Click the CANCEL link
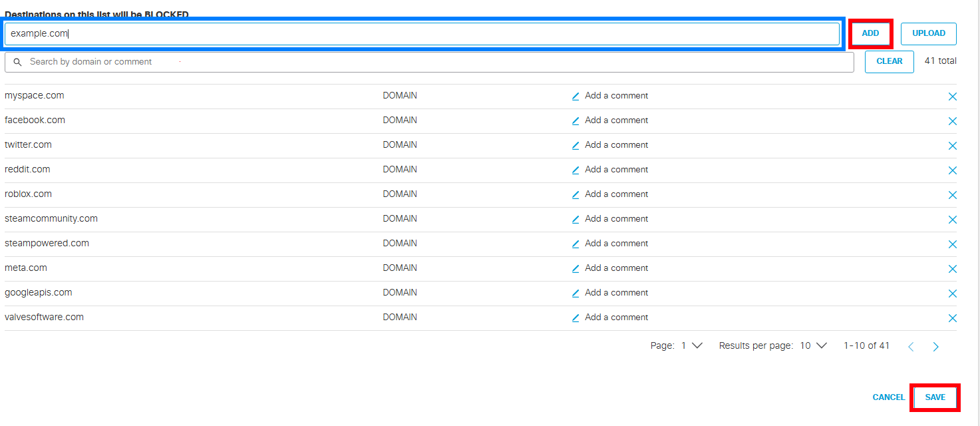This screenshot has width=980, height=426. (889, 397)
